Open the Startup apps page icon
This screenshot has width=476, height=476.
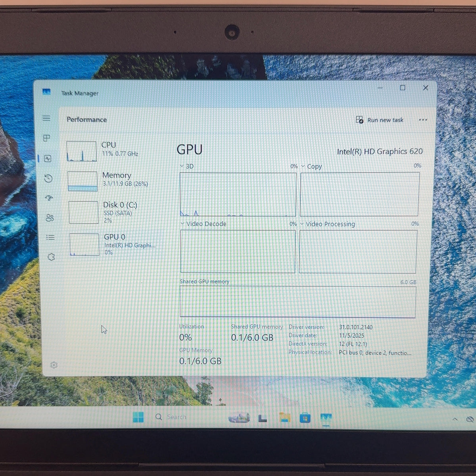click(x=49, y=198)
